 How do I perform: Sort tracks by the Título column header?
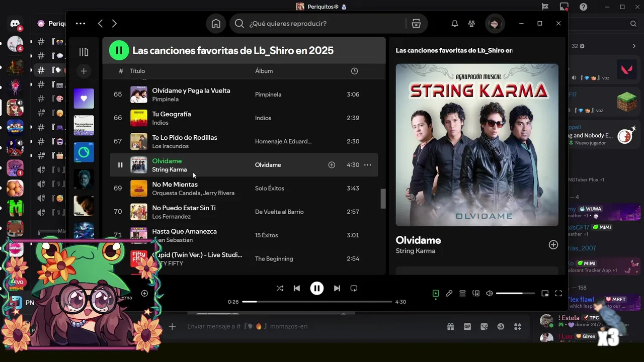(137, 71)
